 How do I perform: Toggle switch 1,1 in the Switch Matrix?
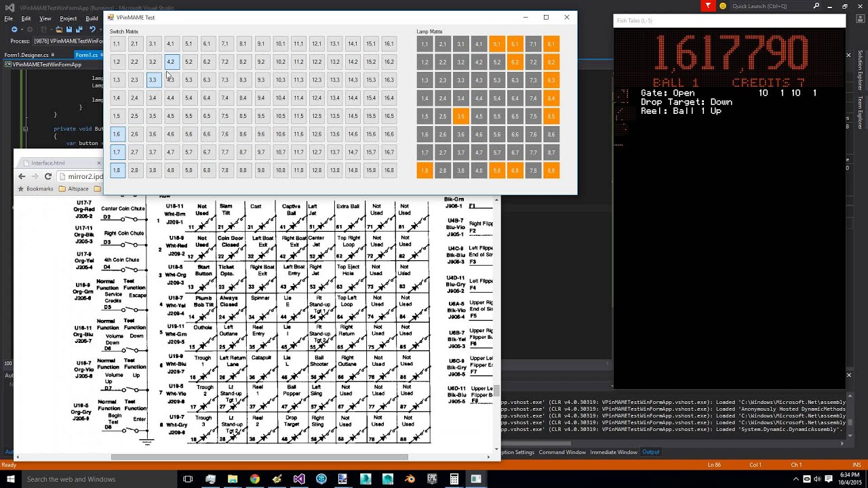(x=117, y=44)
